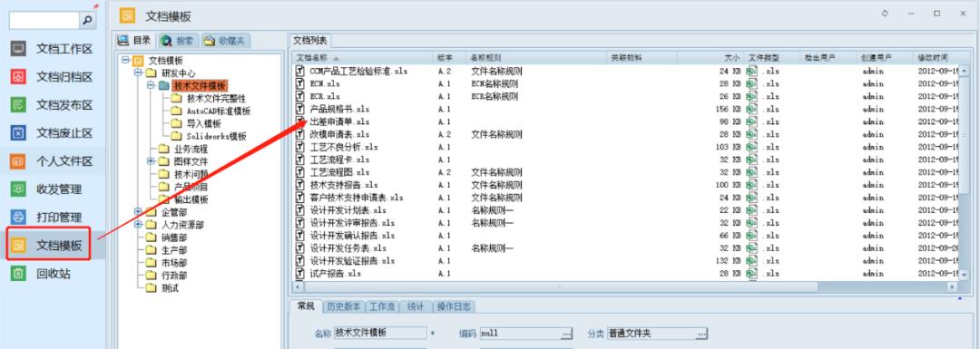Click Excel file-type icon in 试产报告.xls row
The image size is (980, 349).
point(752,274)
